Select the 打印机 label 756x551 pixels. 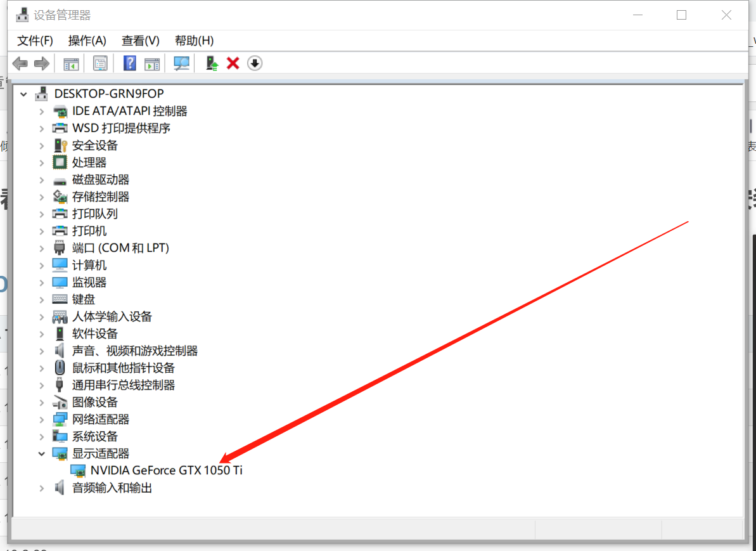coord(89,231)
